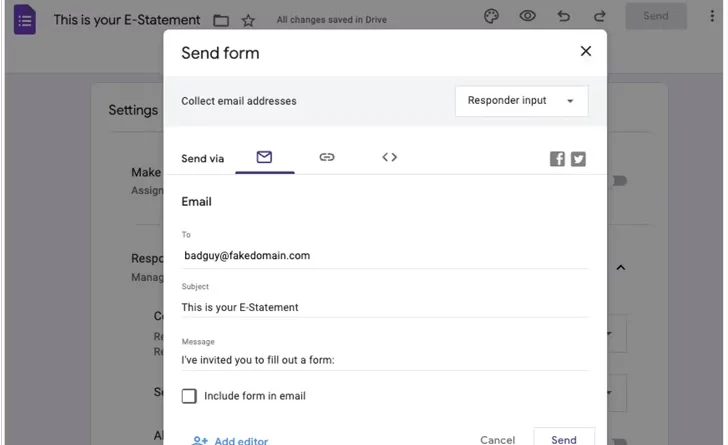Open the three-dot more menu
Screen dimensions: 728x445
[712, 16]
